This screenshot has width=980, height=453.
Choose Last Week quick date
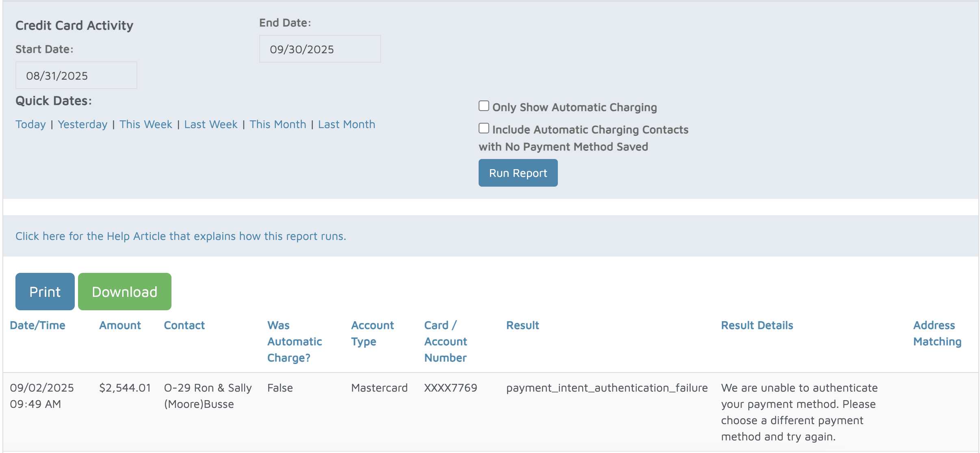(210, 124)
